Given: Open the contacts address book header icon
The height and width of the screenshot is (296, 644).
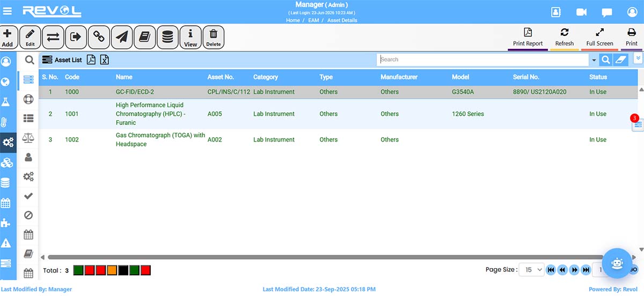Looking at the screenshot, I should (556, 12).
